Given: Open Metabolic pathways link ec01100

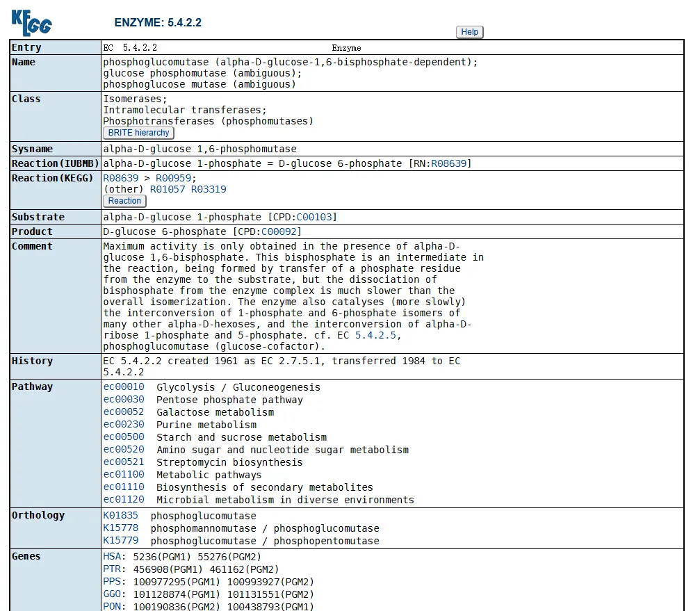Looking at the screenshot, I should (124, 475).
